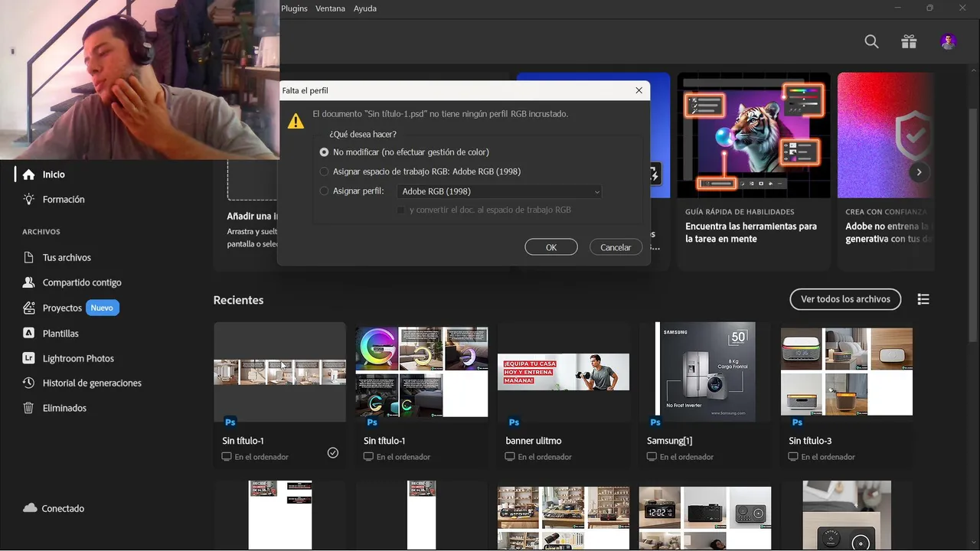Click the Recientes heading
The image size is (980, 551).
pos(238,300)
